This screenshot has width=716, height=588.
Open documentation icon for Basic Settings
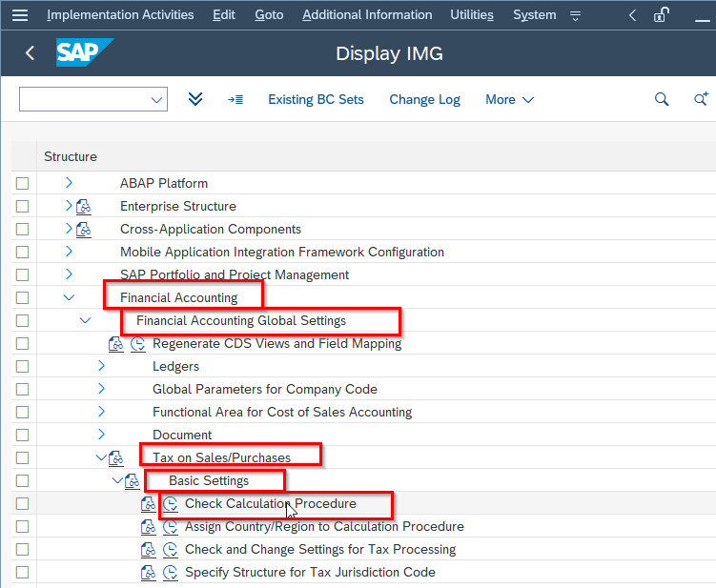coord(132,480)
